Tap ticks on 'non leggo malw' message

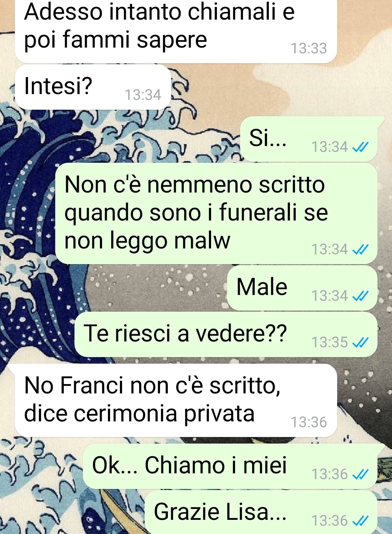361,249
